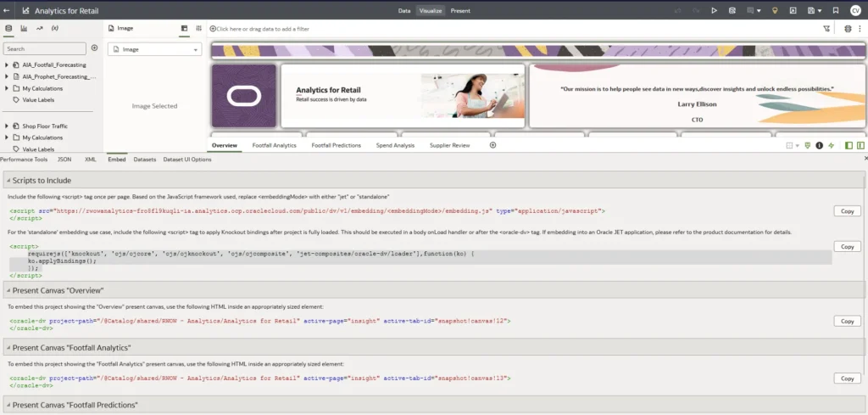Open the Overview canvas tab
Screen dimensions: 868x415
click(x=224, y=145)
